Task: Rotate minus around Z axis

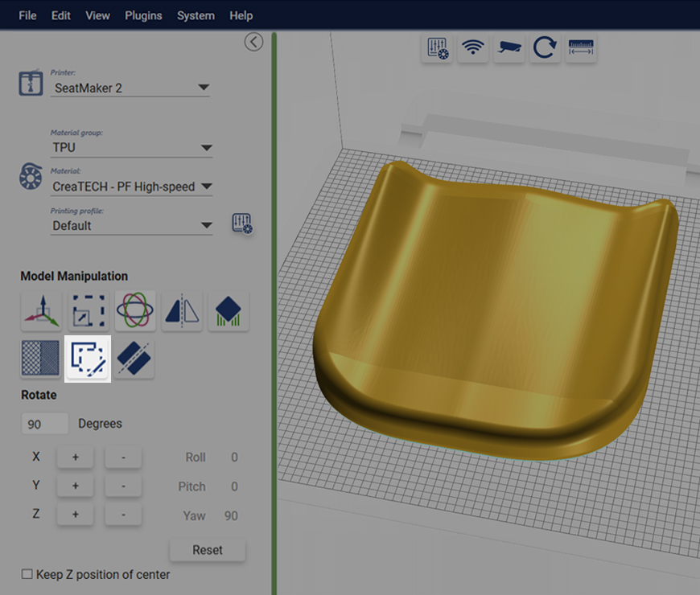Action: click(123, 515)
